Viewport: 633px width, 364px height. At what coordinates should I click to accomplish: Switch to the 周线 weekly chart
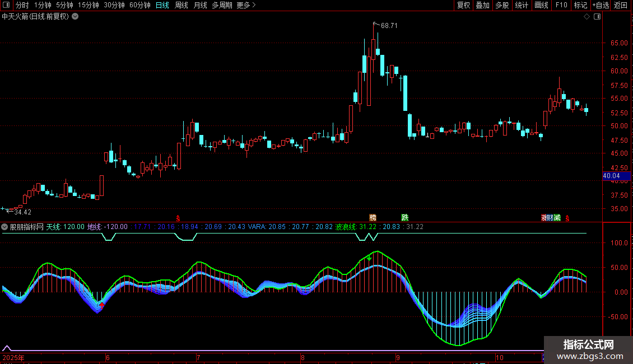click(x=181, y=5)
